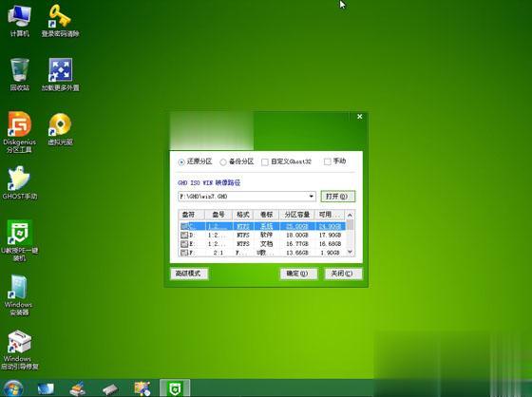Expand the image path dropdown arrow

tap(312, 197)
